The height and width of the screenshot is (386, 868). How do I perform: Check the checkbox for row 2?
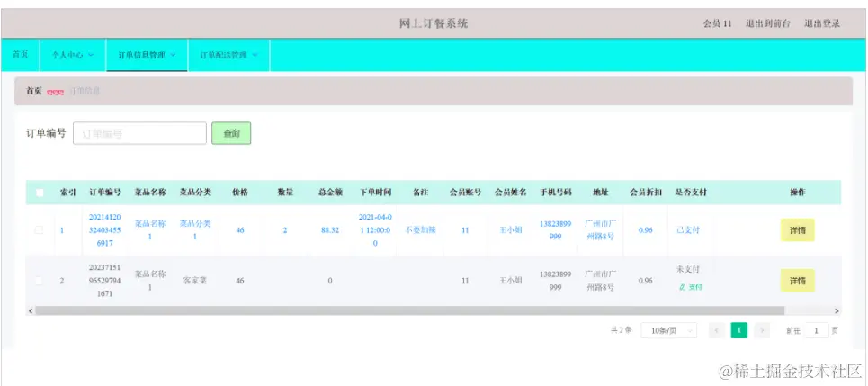[x=40, y=281]
